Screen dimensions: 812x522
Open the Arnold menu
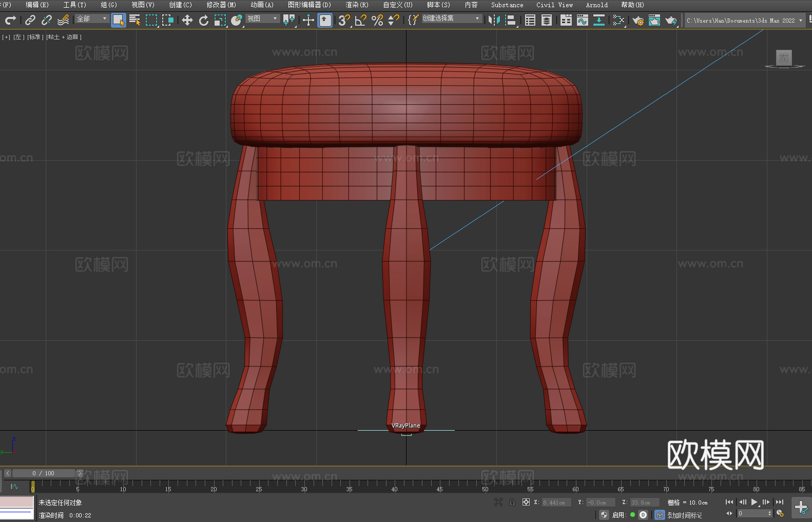click(x=596, y=5)
